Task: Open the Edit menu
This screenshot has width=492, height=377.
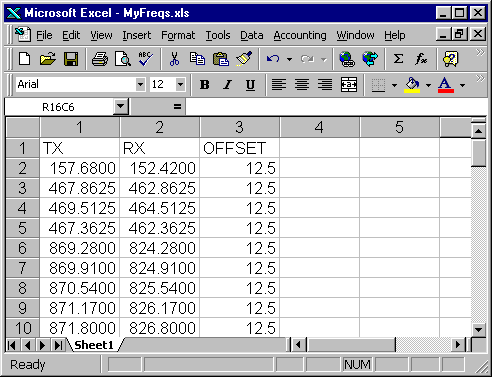Action: tap(71, 35)
